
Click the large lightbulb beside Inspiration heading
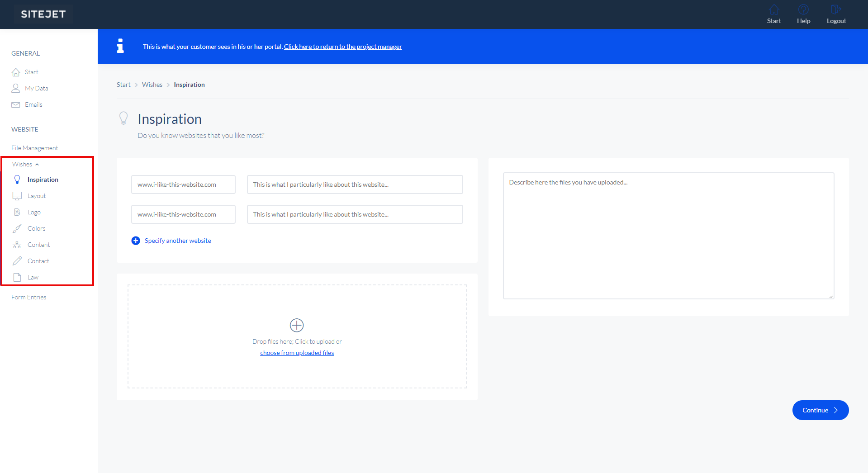pyautogui.click(x=123, y=118)
